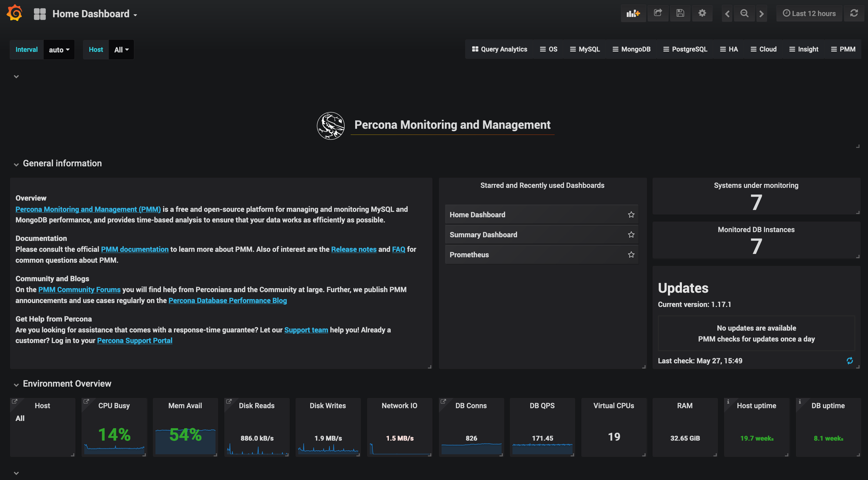Open Last 12 hours time picker
The width and height of the screenshot is (868, 480).
click(x=809, y=13)
